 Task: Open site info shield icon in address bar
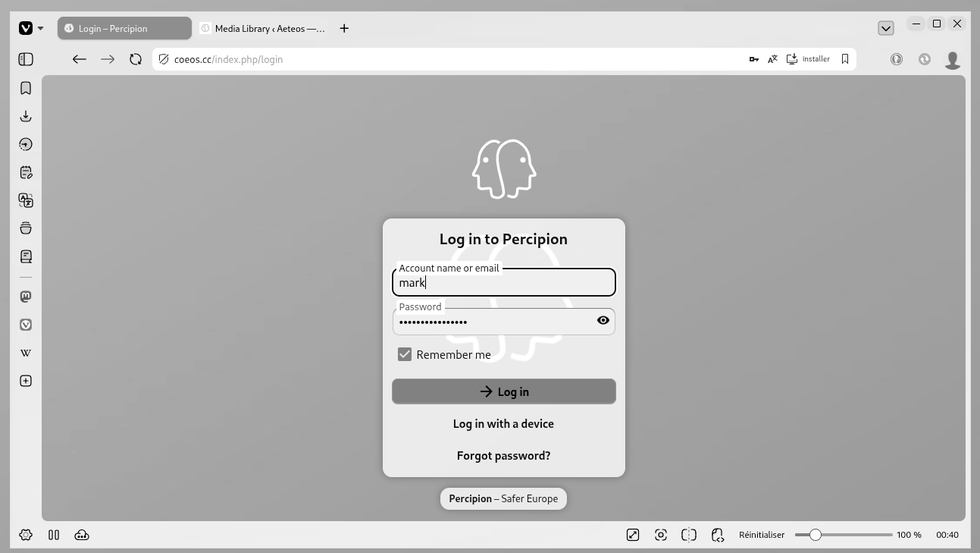(x=164, y=59)
